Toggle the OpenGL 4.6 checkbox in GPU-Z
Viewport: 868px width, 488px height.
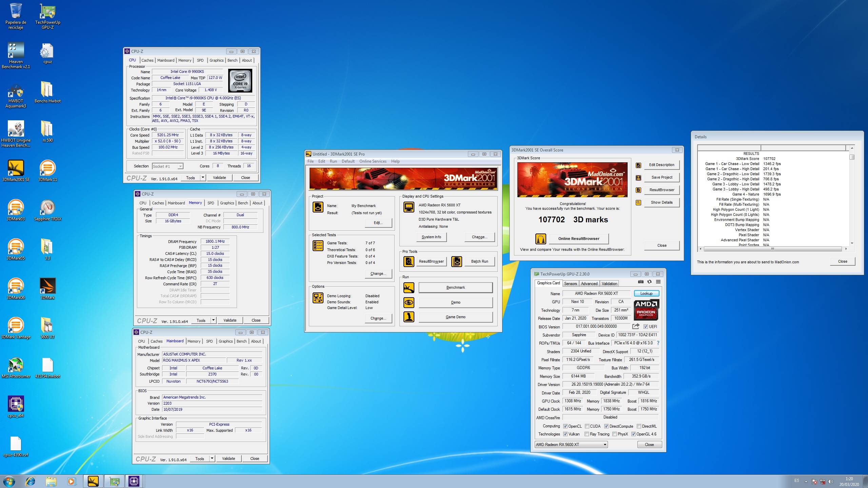(633, 434)
